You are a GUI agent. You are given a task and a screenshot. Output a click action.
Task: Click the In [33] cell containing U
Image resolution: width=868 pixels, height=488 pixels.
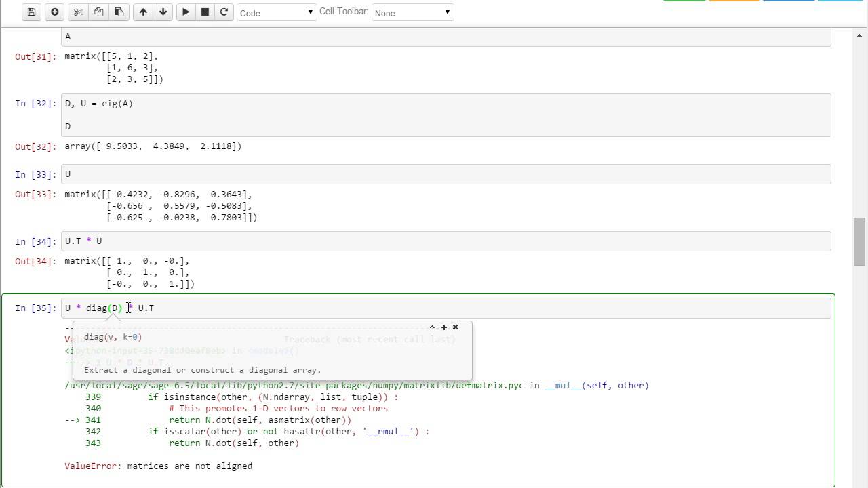tap(446, 174)
